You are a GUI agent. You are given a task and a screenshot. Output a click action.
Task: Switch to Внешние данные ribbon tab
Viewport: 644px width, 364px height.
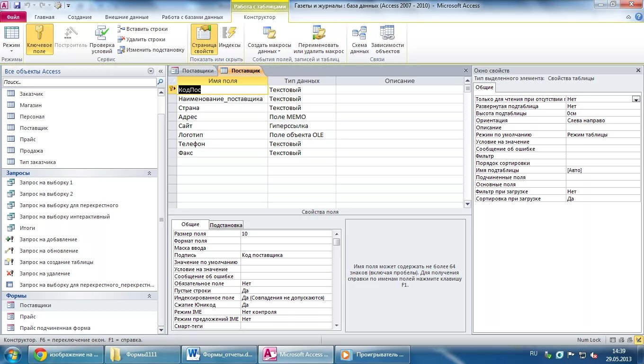point(127,17)
